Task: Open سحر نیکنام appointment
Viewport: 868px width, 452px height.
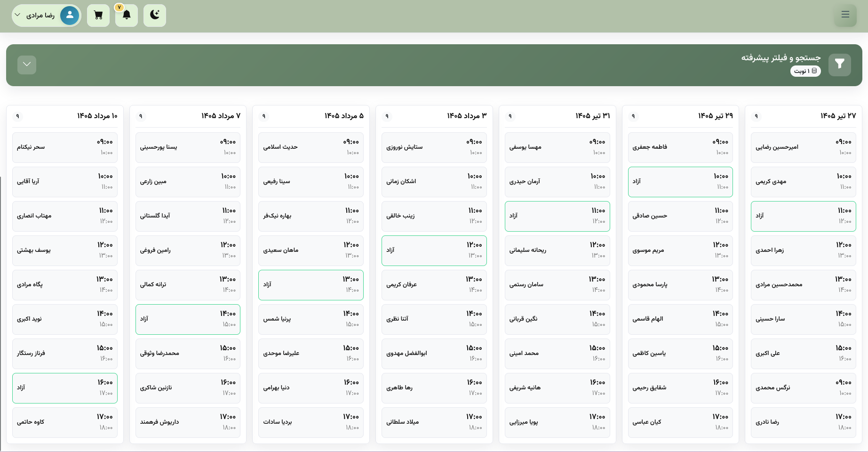Action: click(x=65, y=147)
